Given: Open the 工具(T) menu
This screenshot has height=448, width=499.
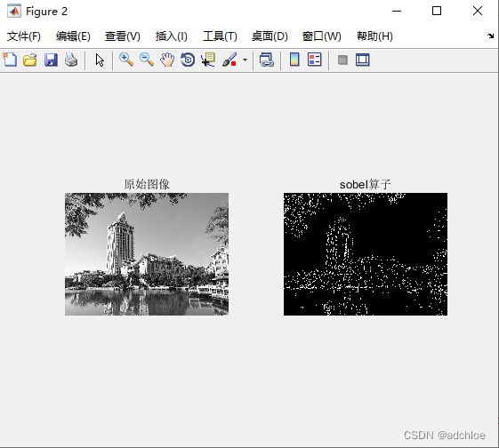Looking at the screenshot, I should click(221, 36).
